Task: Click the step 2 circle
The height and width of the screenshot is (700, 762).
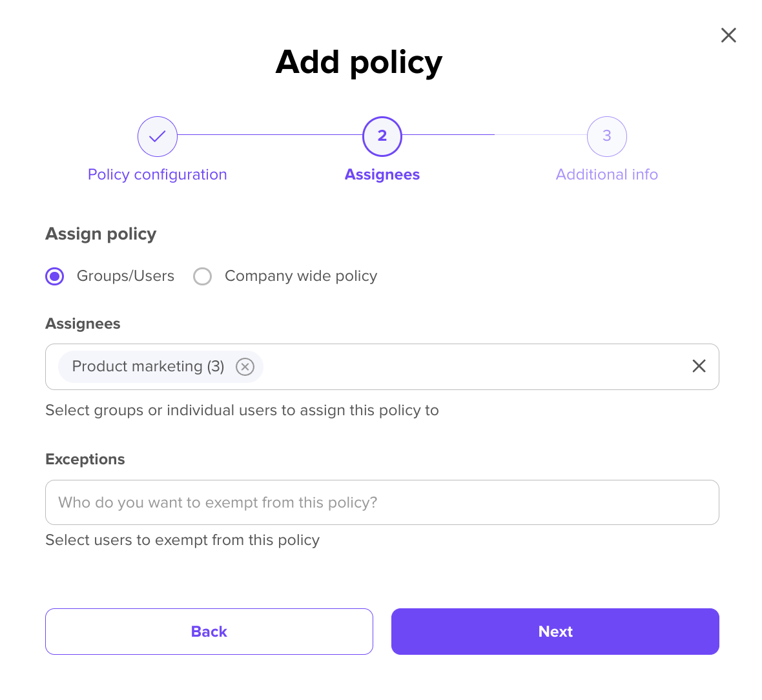Action: [x=382, y=136]
